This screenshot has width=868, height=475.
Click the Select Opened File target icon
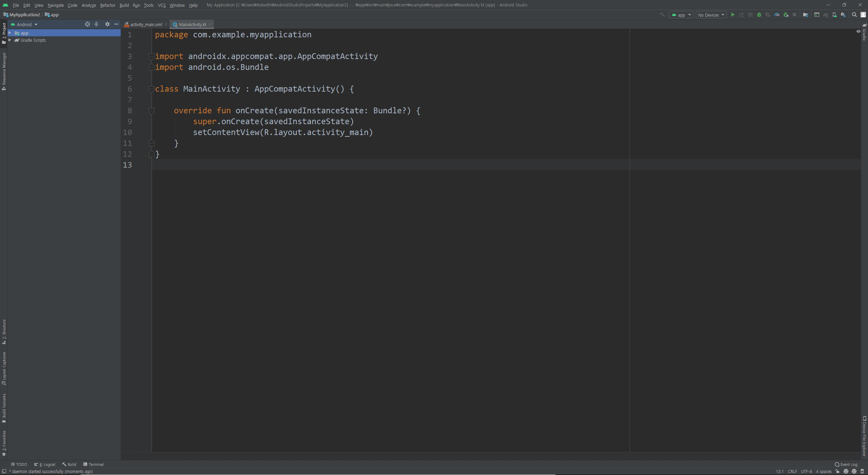87,24
